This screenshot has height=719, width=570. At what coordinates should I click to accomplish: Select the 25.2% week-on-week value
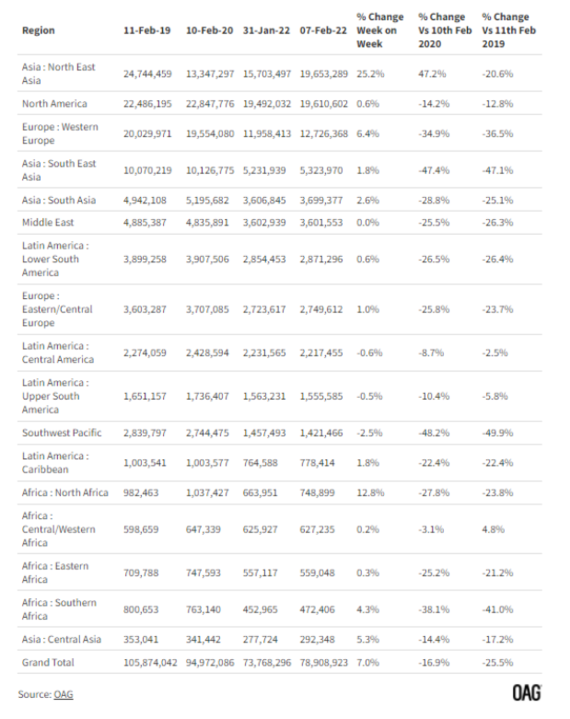(x=371, y=74)
